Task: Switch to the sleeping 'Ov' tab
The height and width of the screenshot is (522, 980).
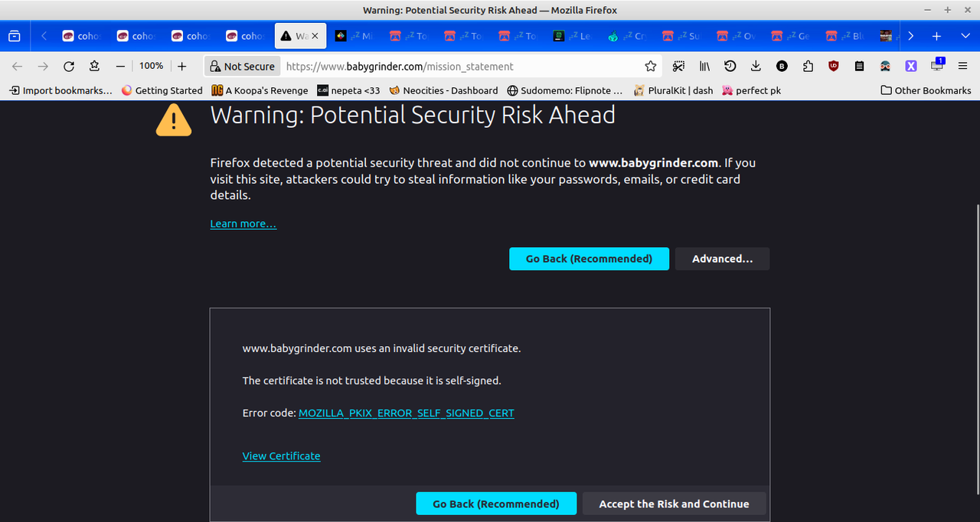Action: 737,36
